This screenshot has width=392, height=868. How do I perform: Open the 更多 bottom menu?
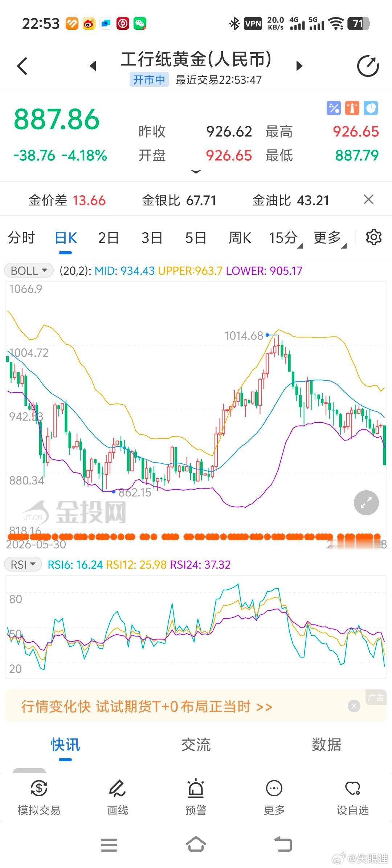click(x=274, y=798)
